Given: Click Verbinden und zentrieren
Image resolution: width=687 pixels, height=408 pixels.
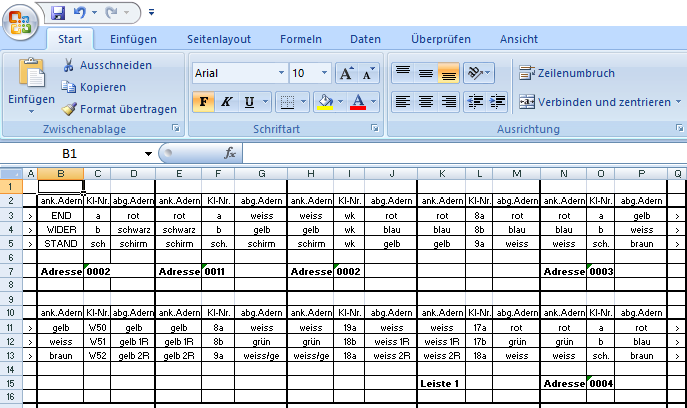Looking at the screenshot, I should click(x=595, y=102).
